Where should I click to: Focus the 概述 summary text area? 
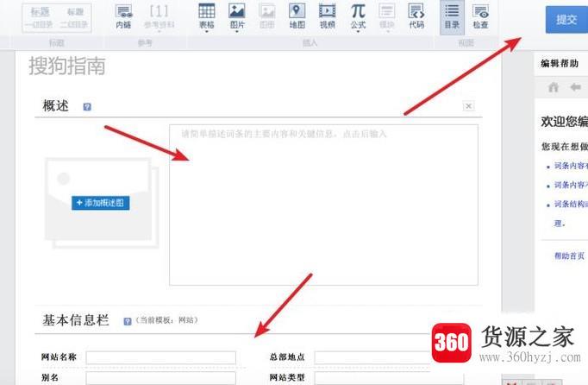tap(323, 205)
